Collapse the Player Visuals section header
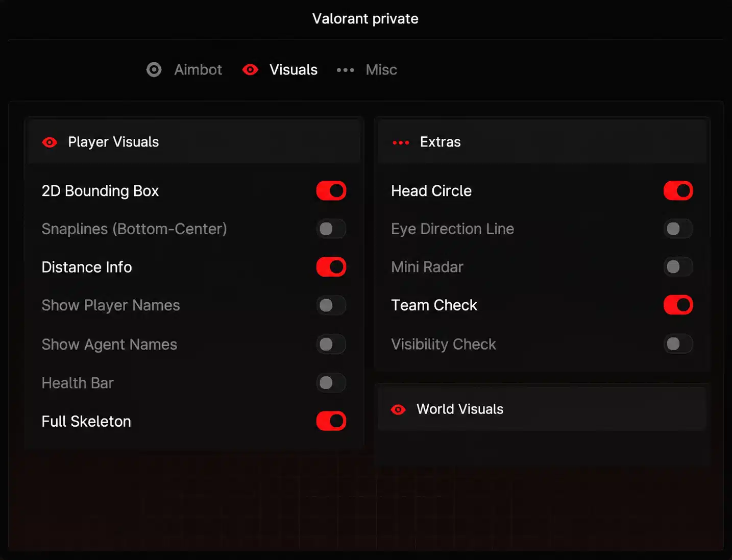The image size is (732, 560). (x=194, y=142)
